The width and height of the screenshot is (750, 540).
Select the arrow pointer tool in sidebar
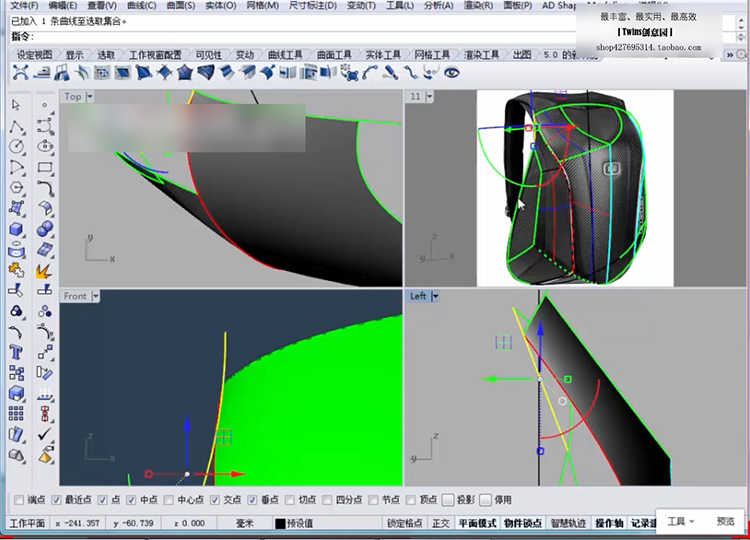(17, 104)
